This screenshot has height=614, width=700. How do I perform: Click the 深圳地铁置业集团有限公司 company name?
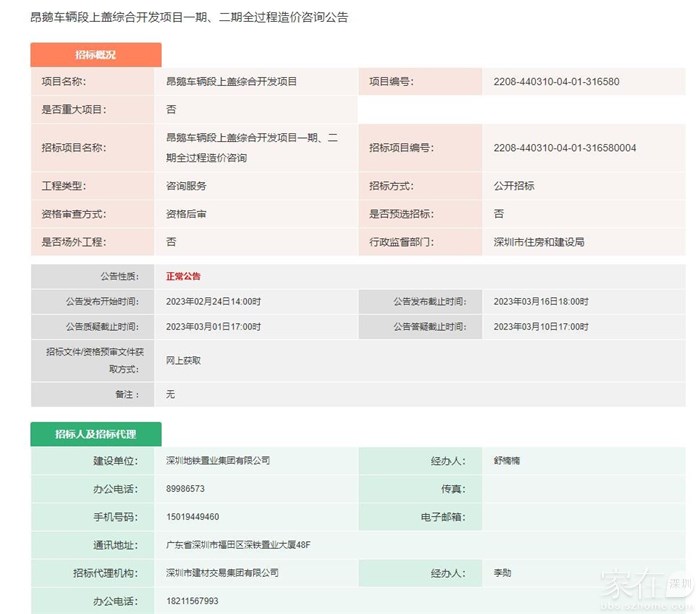(218, 461)
